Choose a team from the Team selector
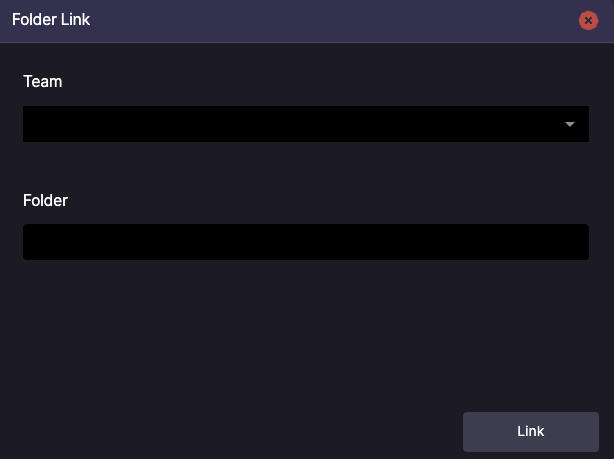 (306, 124)
